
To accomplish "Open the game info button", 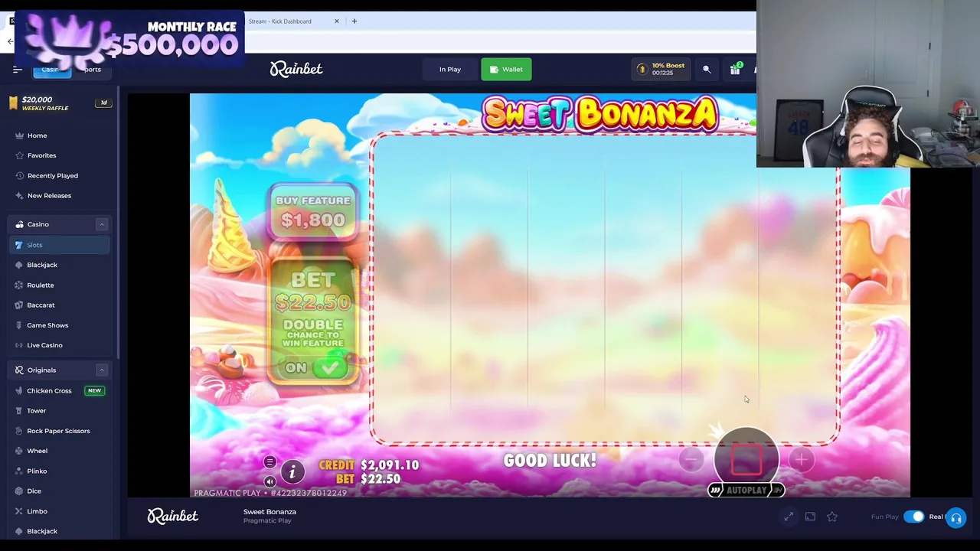I will (x=292, y=472).
